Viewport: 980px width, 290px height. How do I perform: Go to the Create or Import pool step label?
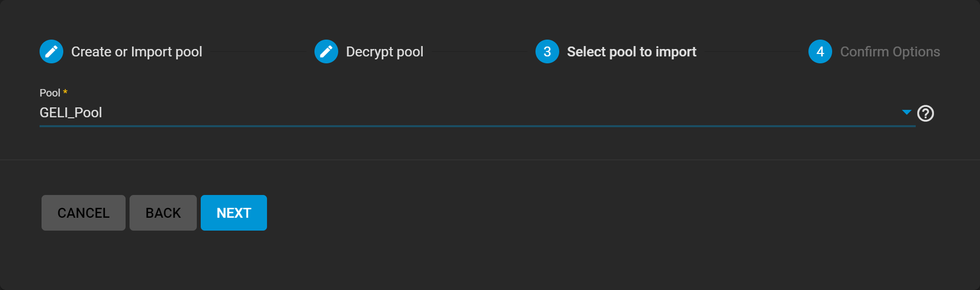(x=136, y=52)
